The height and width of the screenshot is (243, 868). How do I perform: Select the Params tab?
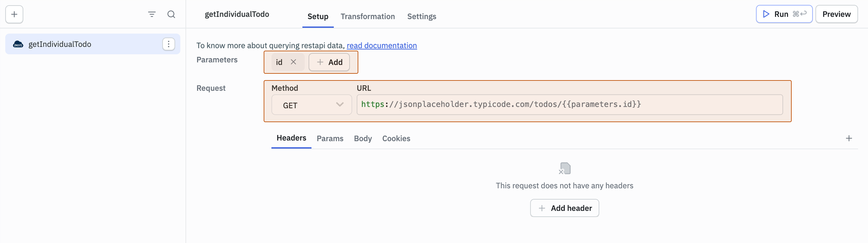pyautogui.click(x=329, y=138)
